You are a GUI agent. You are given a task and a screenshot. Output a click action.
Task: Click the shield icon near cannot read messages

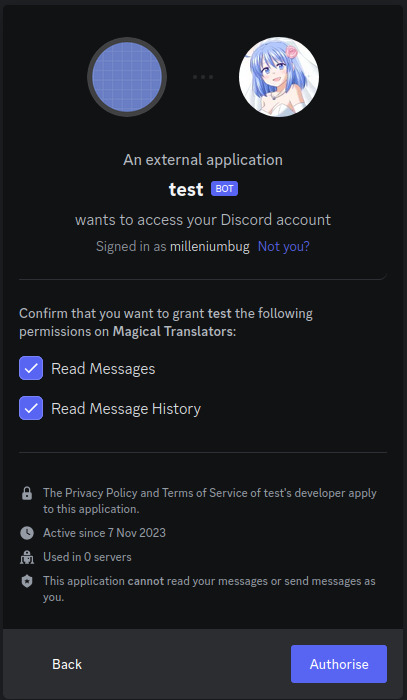click(27, 581)
